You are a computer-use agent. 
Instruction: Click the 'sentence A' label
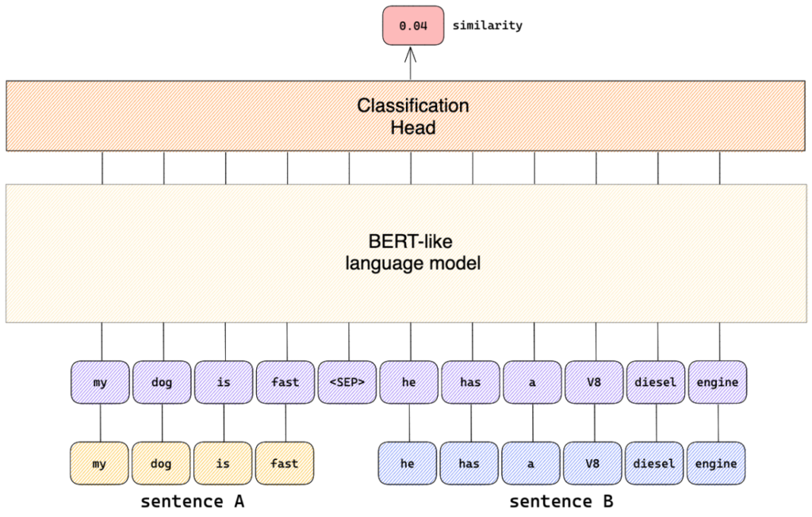[193, 501]
